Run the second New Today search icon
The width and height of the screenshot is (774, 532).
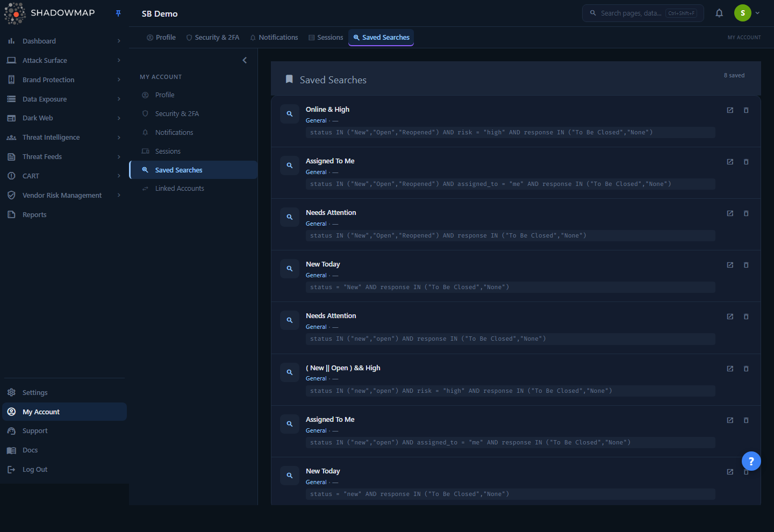[x=290, y=476]
